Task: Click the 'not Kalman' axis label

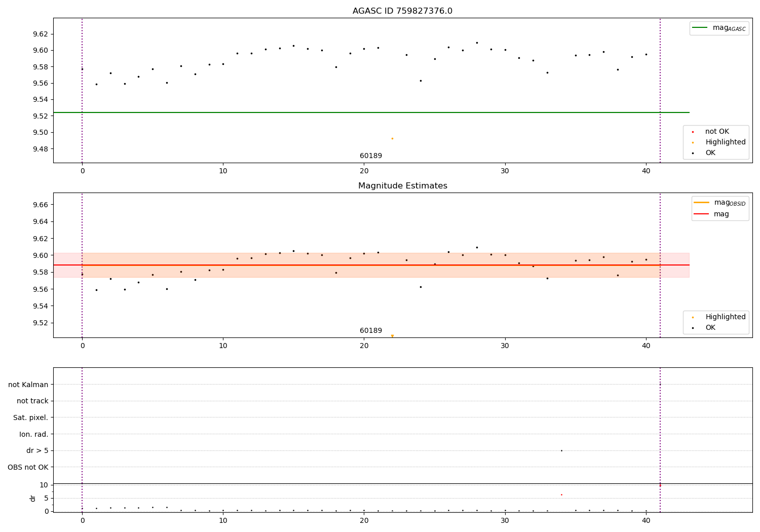Action: pyautogui.click(x=28, y=385)
